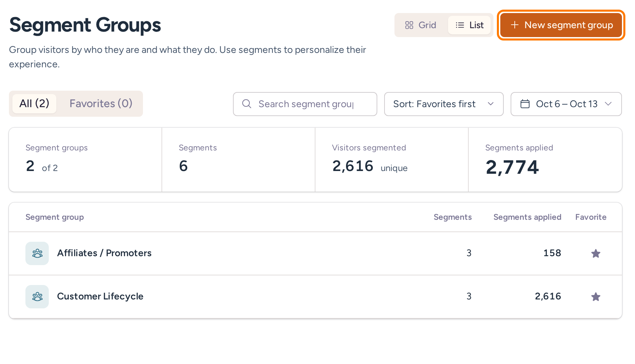Switch to List view
635x364 pixels.
click(469, 25)
